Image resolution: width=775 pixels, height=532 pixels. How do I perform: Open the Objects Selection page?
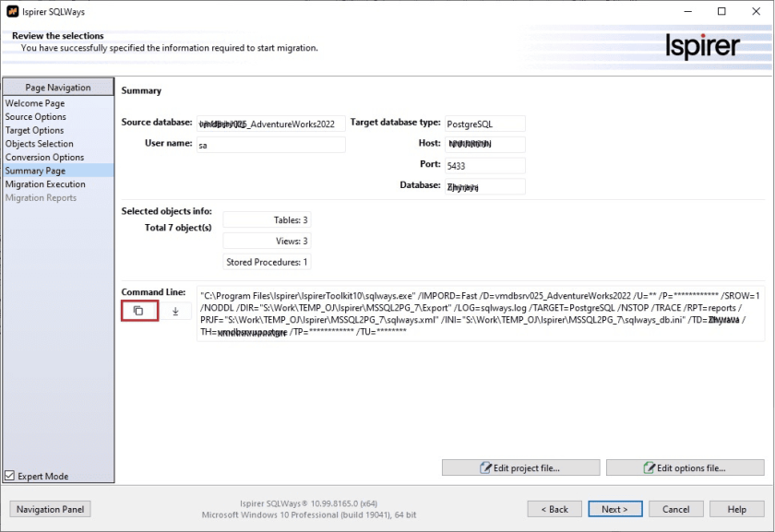[x=40, y=144]
